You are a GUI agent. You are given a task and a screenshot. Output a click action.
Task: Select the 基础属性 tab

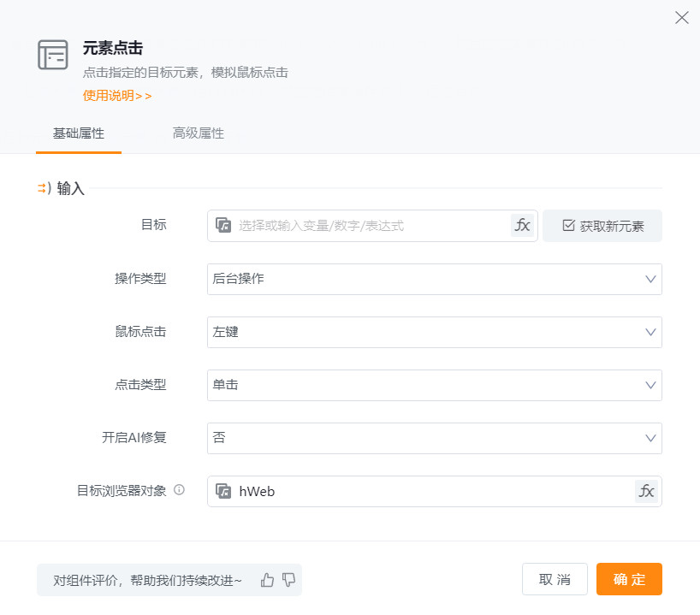79,133
